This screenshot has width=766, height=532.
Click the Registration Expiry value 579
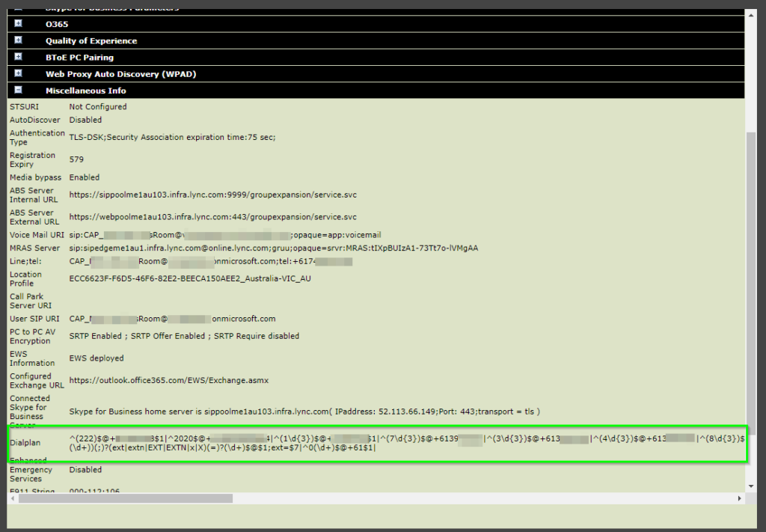point(76,159)
